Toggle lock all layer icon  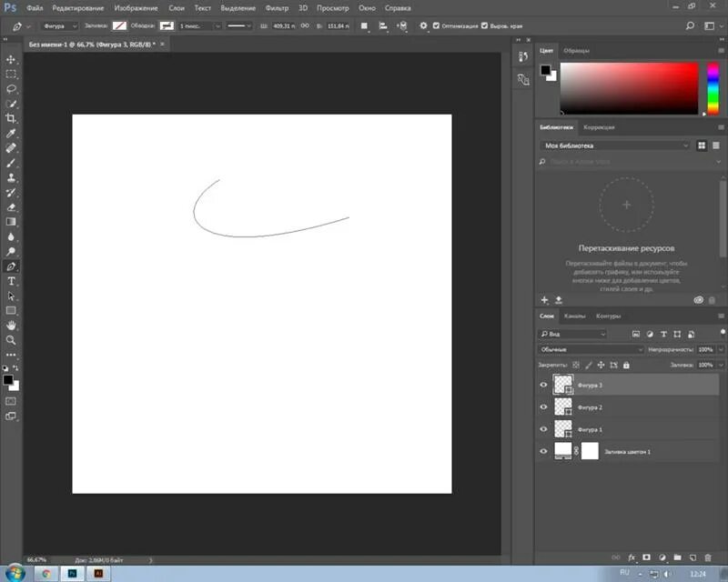626,366
